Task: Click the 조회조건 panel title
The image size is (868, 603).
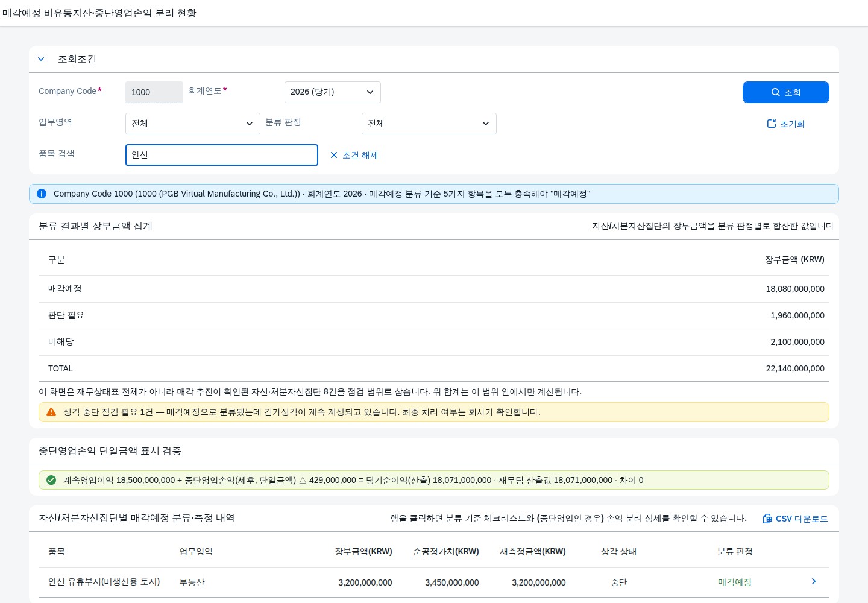Action: click(77, 59)
